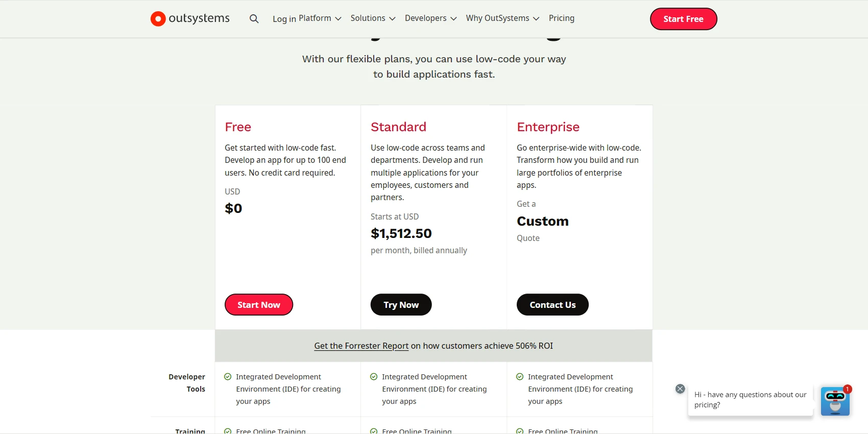Open the pricing chatbot robot icon
The image size is (868, 434).
click(x=835, y=401)
